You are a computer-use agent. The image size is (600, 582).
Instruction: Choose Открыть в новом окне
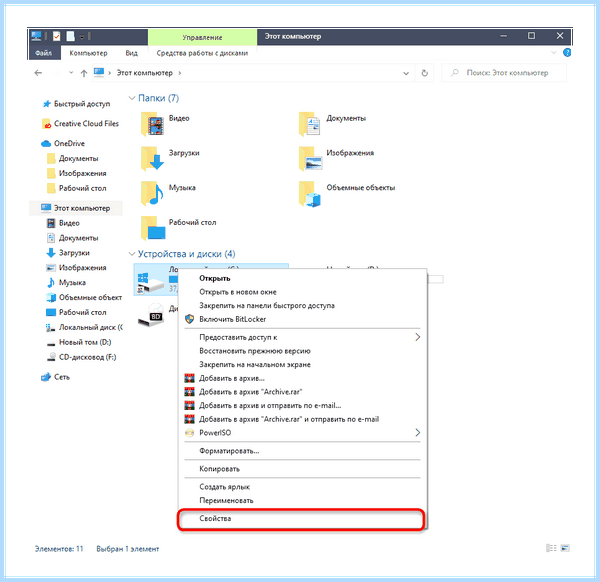click(x=302, y=292)
